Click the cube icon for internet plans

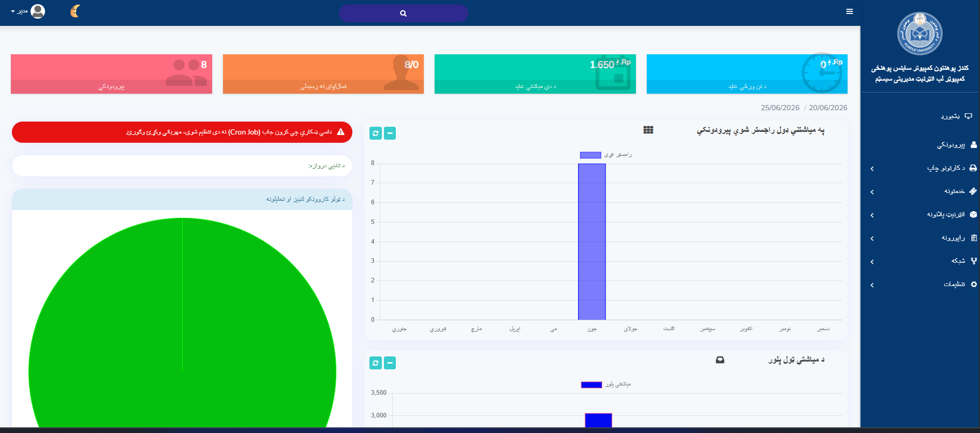tap(973, 215)
